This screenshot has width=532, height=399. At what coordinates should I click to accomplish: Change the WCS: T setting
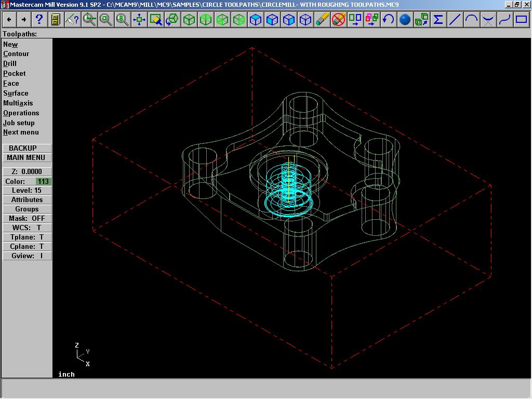[x=27, y=228]
